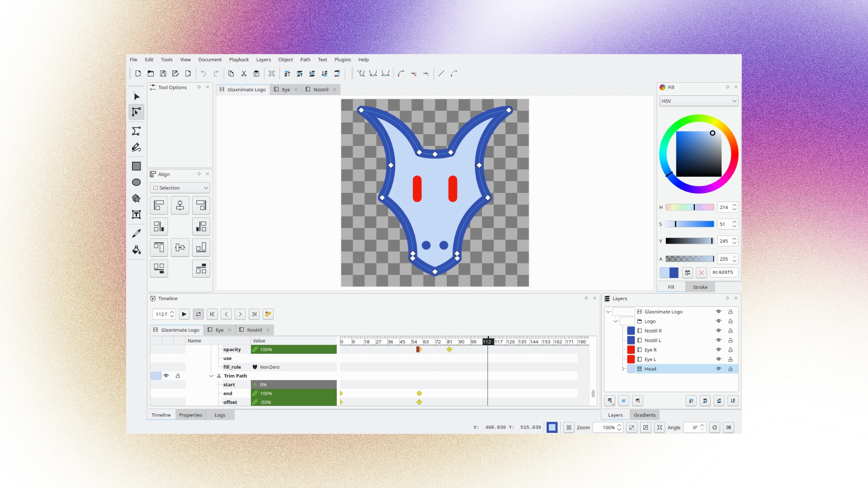Select the Rectangle shape tool
The height and width of the screenshot is (488, 868).
point(136,166)
